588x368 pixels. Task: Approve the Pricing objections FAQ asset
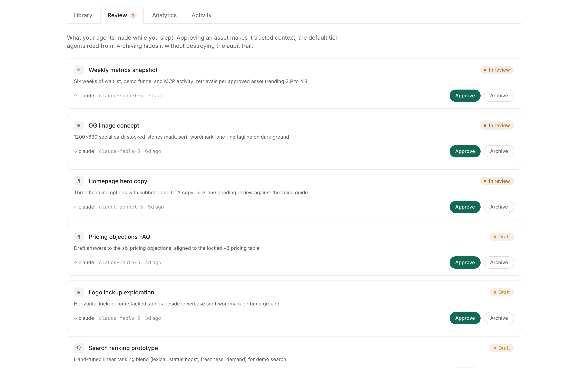[465, 263]
